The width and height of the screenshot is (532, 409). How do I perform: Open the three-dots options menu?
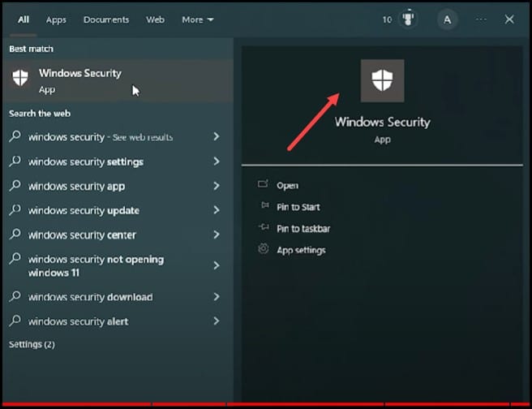pos(481,19)
